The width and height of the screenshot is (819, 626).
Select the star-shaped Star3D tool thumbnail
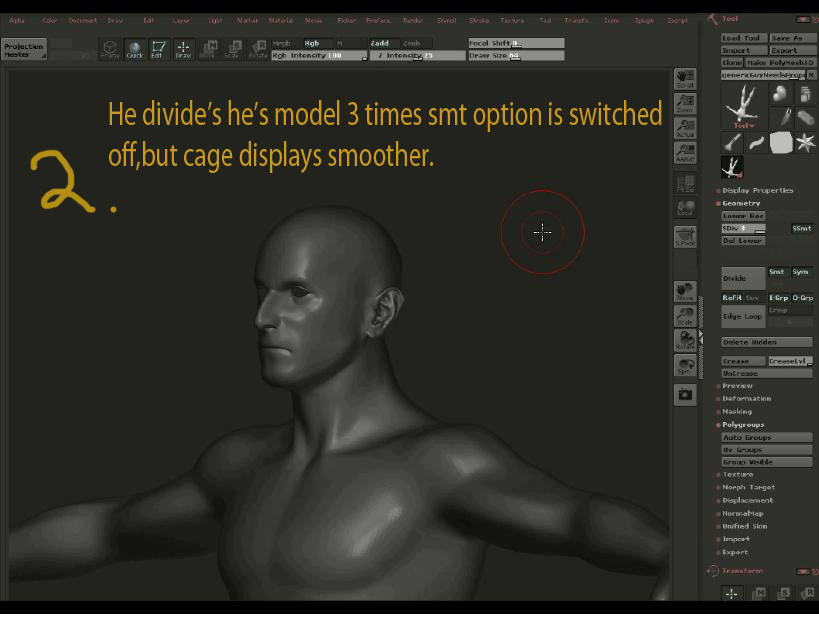point(805,143)
